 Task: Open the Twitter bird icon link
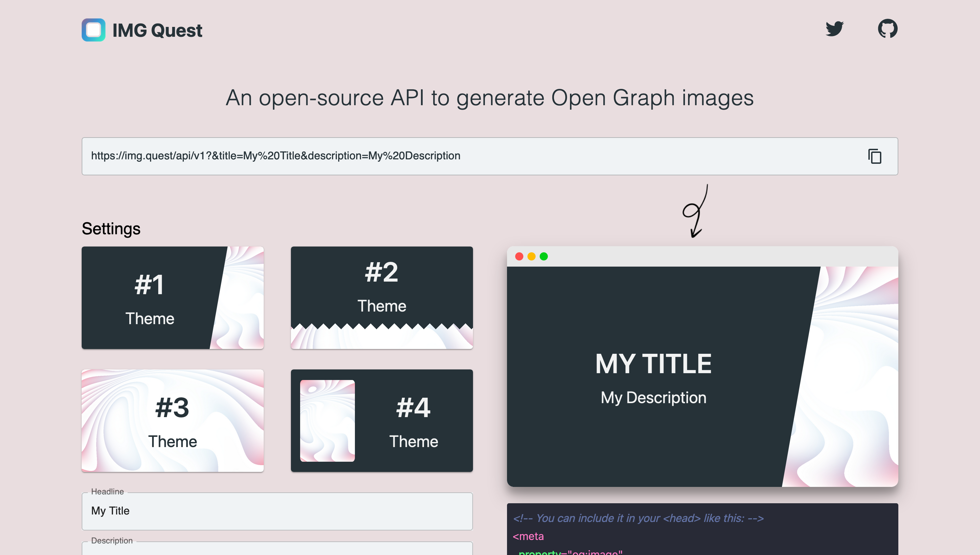[x=834, y=29]
